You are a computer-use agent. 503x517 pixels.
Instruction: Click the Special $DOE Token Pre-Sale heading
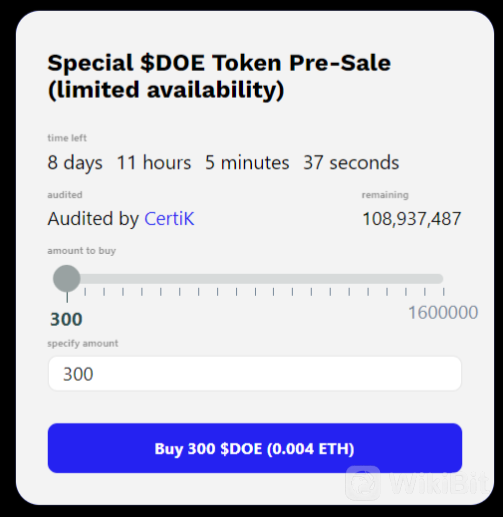219,76
